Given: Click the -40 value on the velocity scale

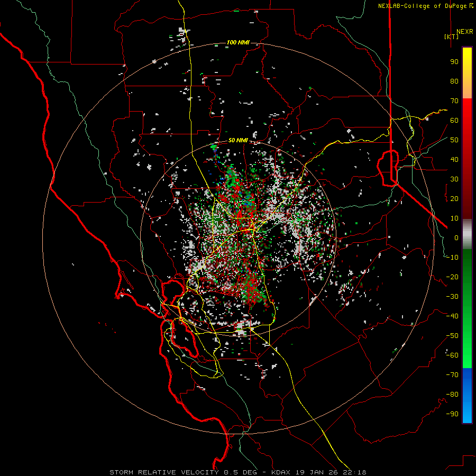Looking at the screenshot, I should (452, 316).
